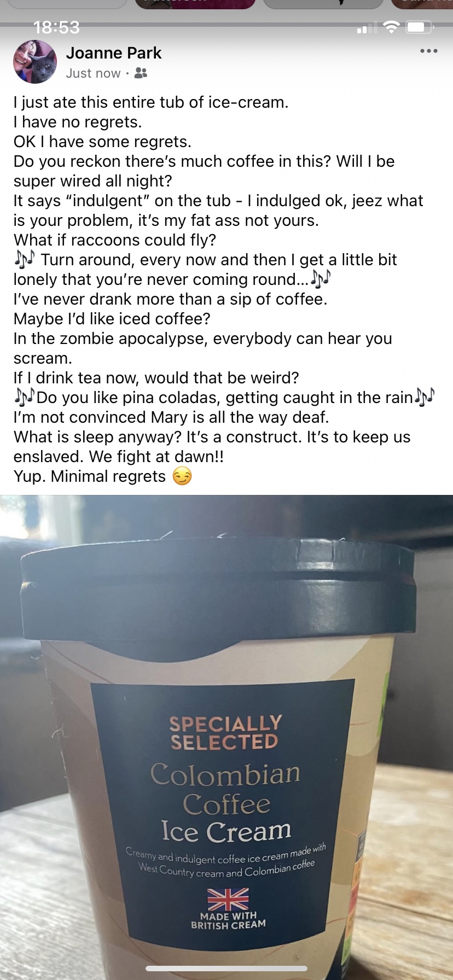The image size is (453, 980).
Task: Tap music notes after in the rain
Action: coord(425,396)
